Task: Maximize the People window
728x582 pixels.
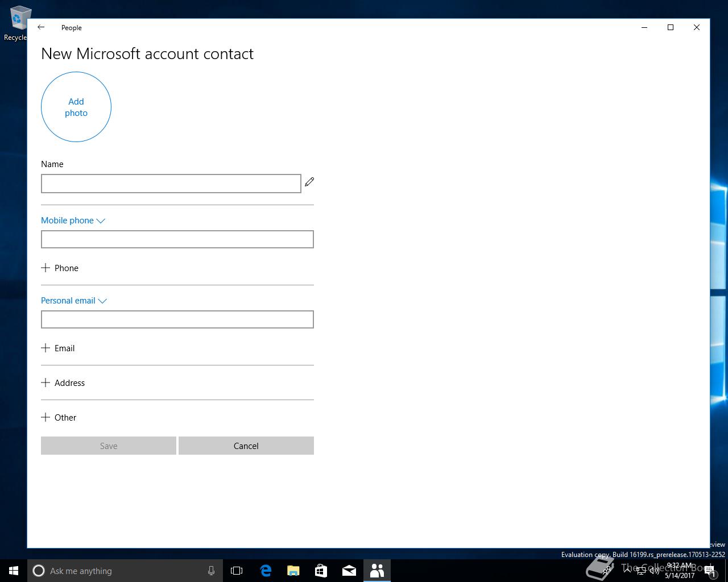Action: click(671, 27)
